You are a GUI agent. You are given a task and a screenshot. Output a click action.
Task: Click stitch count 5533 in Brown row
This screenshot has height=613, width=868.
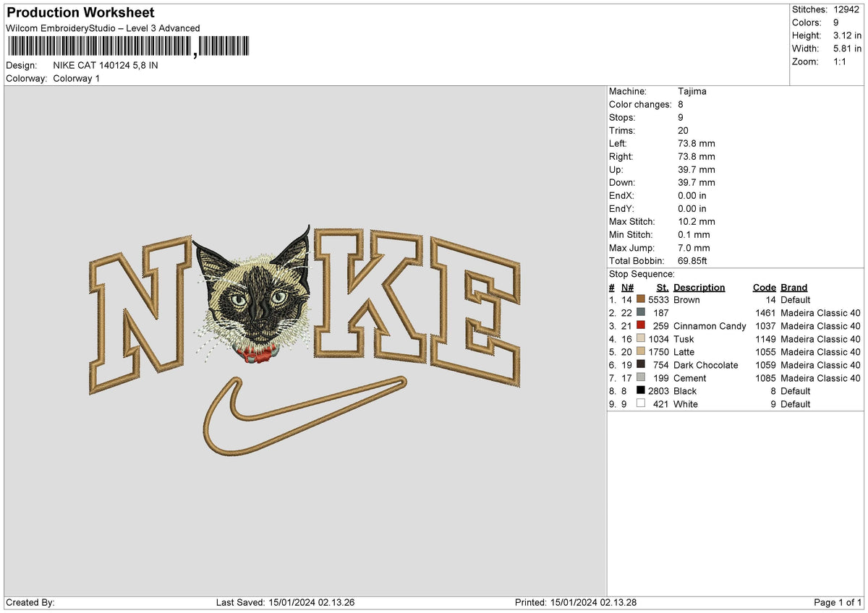pyautogui.click(x=658, y=299)
